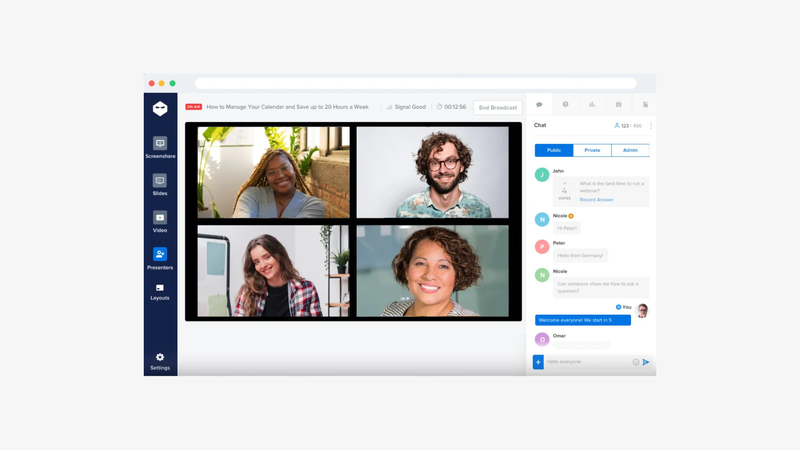Click the Record Answer link
Screen dimensions: 800x450
click(x=596, y=199)
